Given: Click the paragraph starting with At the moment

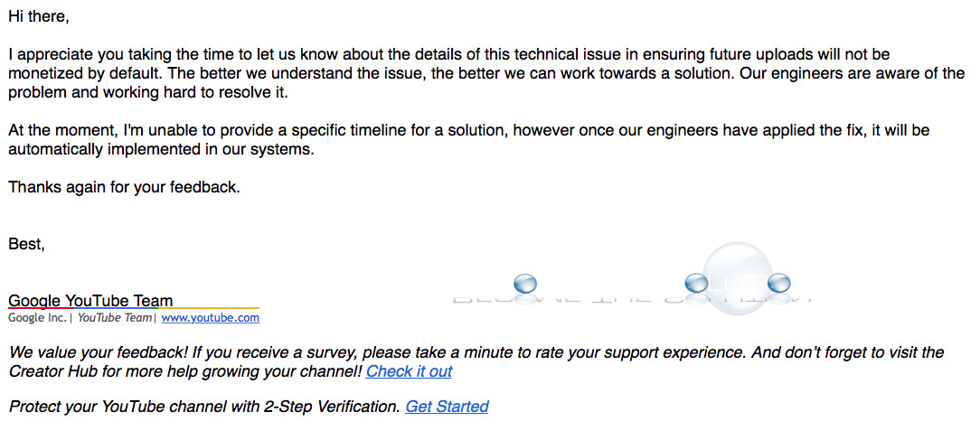Looking at the screenshot, I should (x=468, y=141).
